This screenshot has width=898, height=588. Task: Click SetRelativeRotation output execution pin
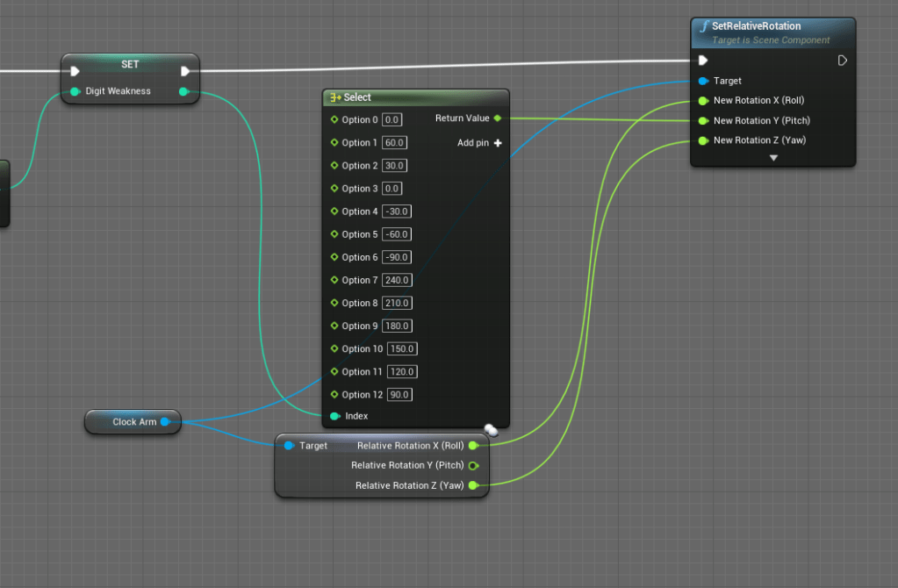click(x=843, y=61)
